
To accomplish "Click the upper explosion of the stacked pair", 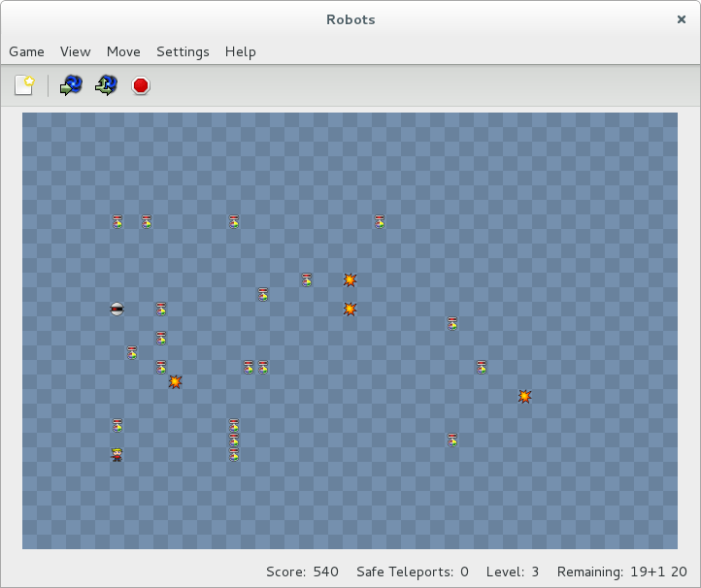I will coord(350,280).
